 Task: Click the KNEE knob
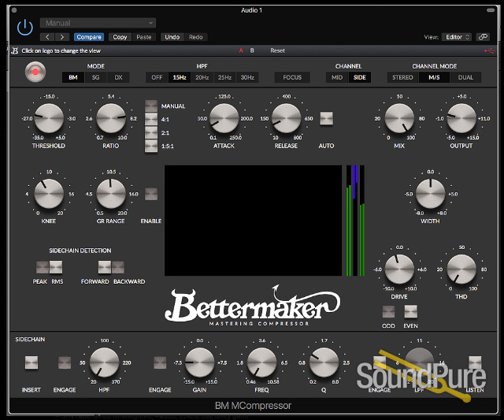click(49, 194)
